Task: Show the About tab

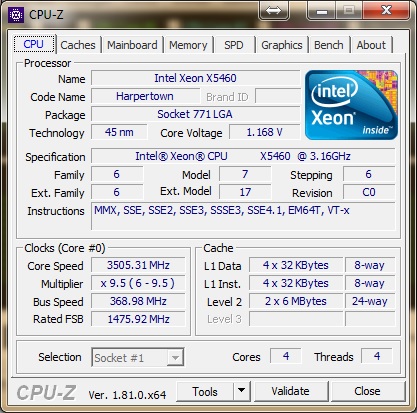Action: 371,45
